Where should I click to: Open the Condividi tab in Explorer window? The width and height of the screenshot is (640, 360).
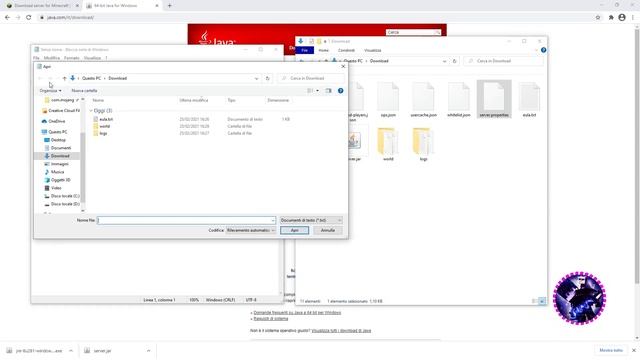(346, 50)
